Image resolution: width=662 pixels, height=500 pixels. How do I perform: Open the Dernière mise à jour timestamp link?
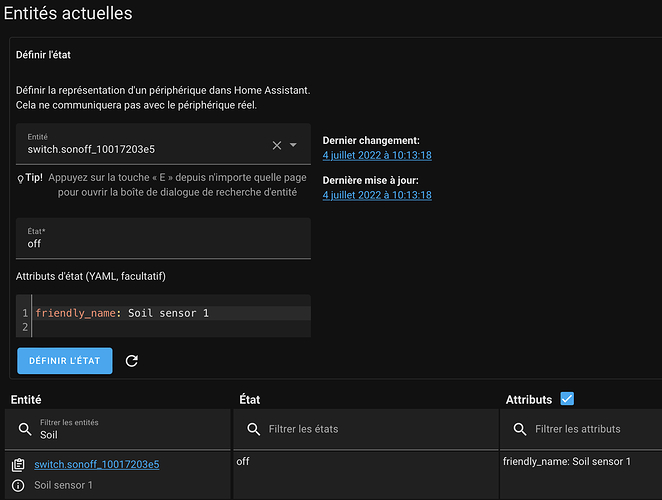pos(377,195)
